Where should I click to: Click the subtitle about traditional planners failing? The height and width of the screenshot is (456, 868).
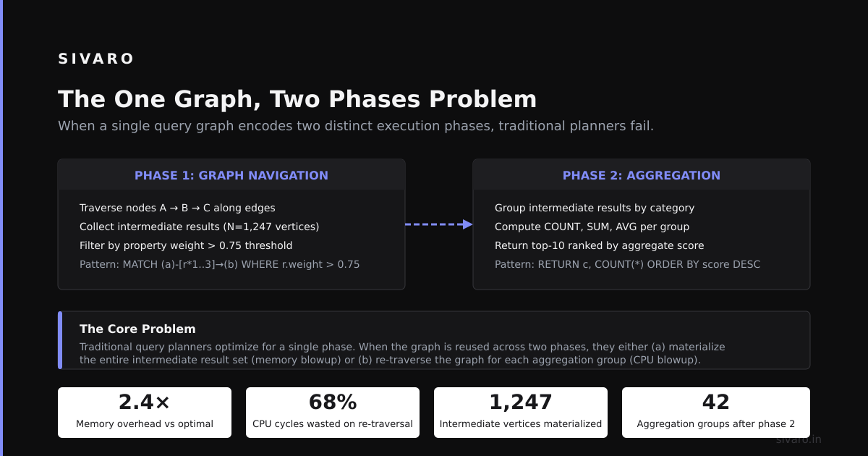[x=356, y=126]
